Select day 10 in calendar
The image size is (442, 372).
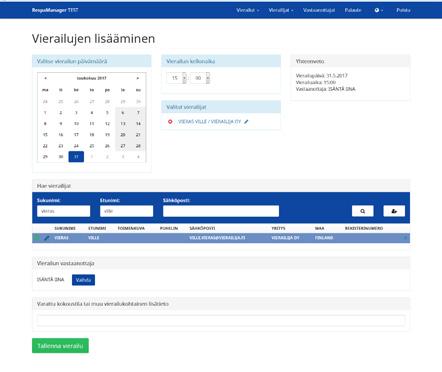click(76, 124)
